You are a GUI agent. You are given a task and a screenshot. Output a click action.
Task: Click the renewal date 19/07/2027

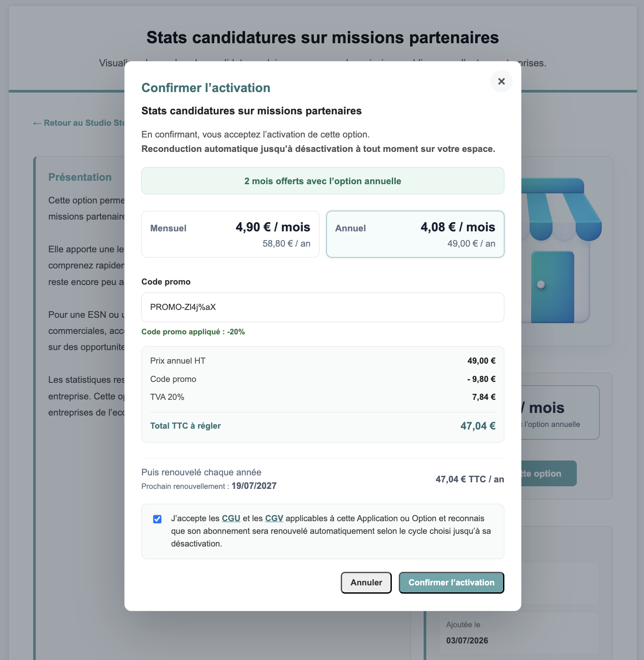[x=254, y=486]
